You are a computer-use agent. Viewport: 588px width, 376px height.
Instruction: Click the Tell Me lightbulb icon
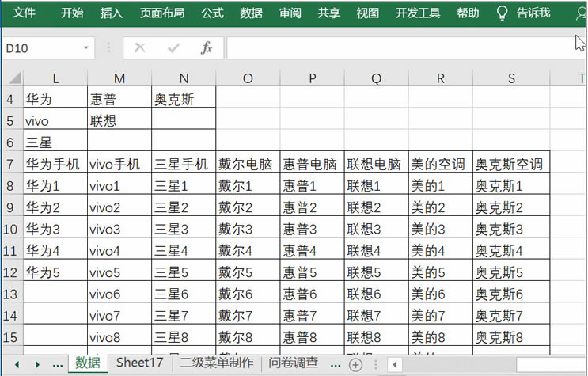pyautogui.click(x=502, y=13)
